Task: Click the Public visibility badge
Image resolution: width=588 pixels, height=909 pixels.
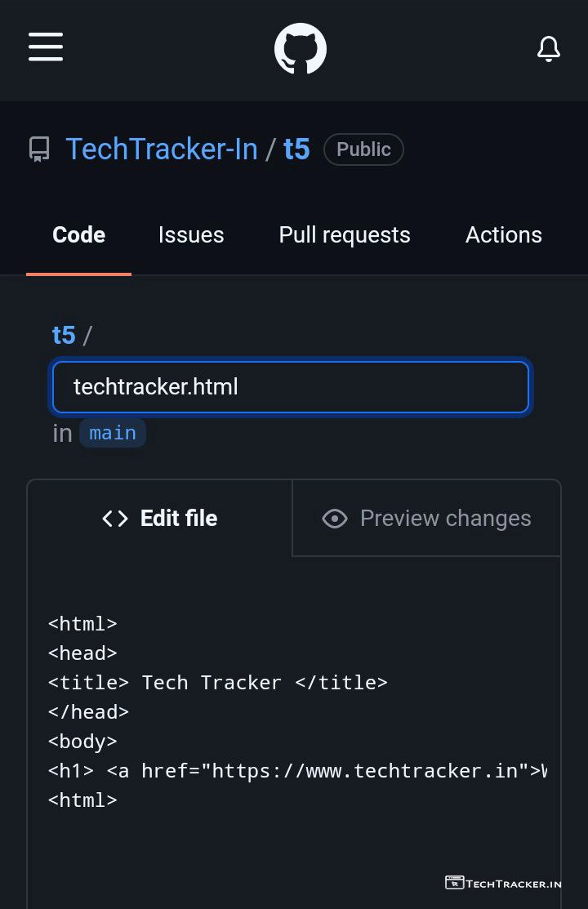Action: click(x=363, y=149)
